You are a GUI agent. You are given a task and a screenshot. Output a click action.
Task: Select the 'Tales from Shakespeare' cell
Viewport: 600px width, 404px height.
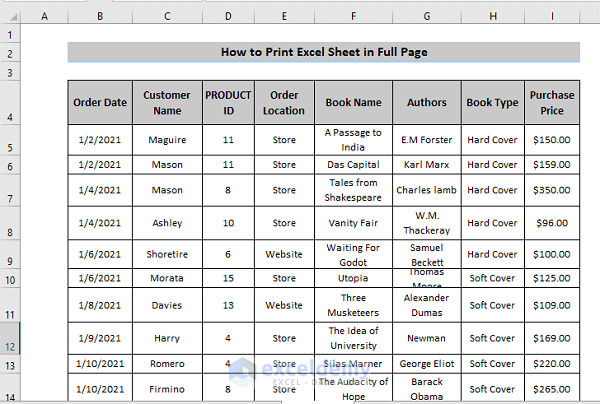tap(354, 191)
